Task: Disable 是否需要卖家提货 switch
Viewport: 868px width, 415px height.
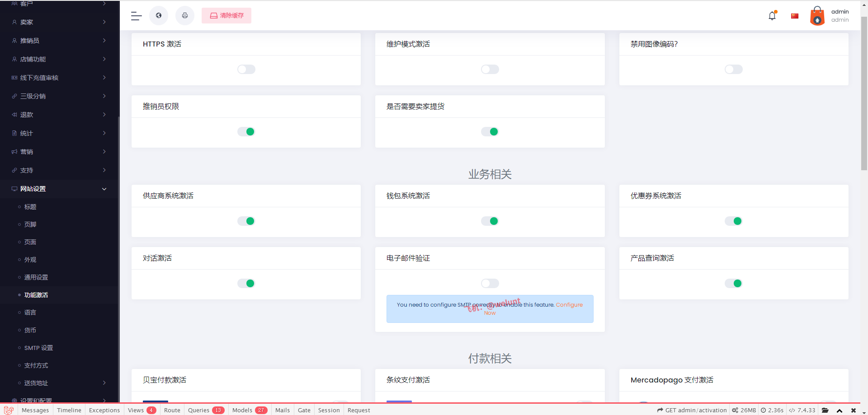Action: tap(490, 131)
